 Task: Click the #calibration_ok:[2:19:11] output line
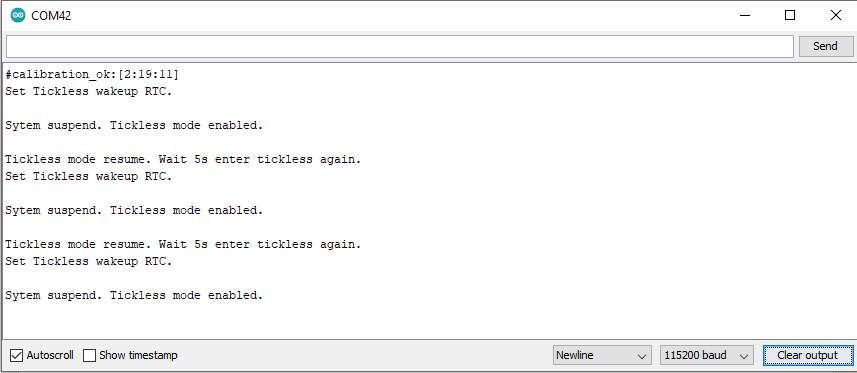click(x=92, y=74)
